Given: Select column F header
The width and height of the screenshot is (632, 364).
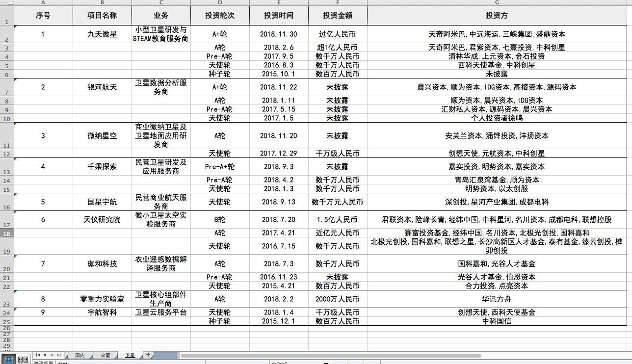Looking at the screenshot, I should coord(338,2).
